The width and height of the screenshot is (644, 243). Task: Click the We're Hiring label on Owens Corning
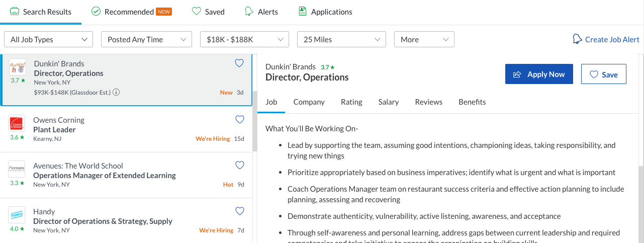pyautogui.click(x=213, y=139)
